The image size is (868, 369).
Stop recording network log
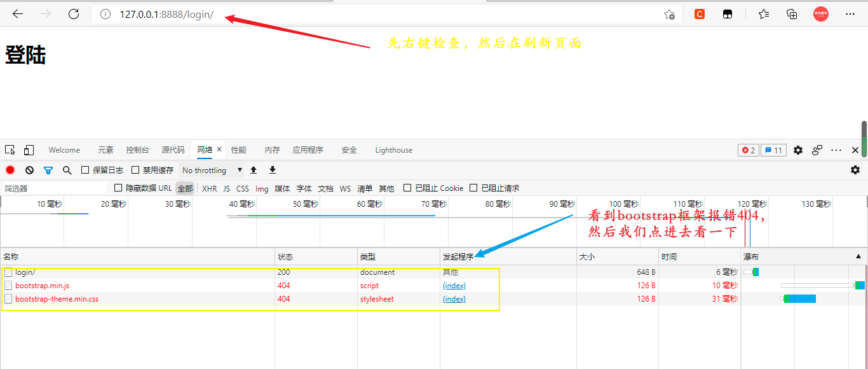pos(10,170)
